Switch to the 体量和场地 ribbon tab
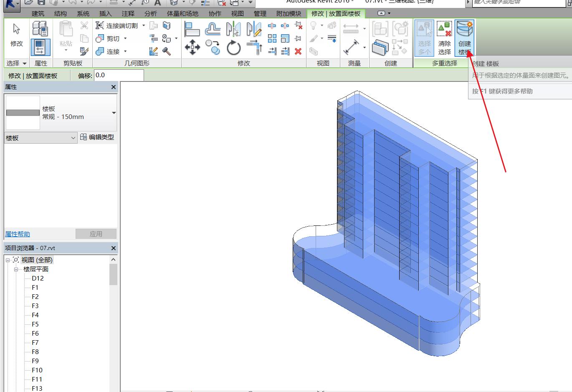 coord(182,14)
